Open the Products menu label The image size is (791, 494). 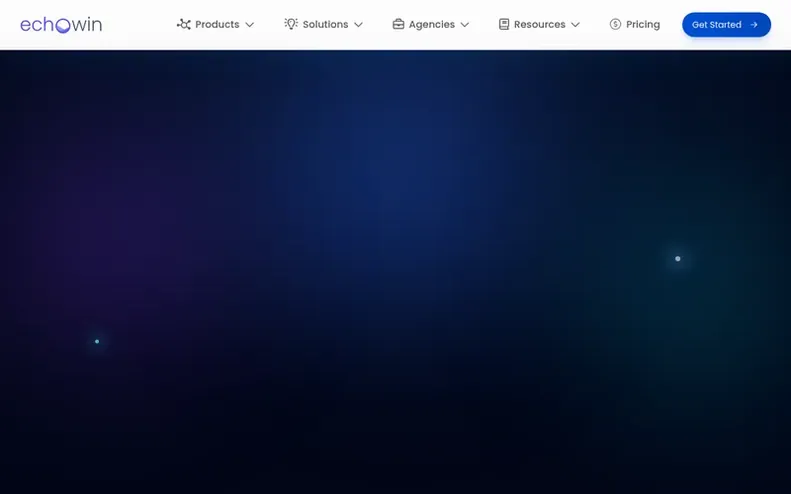click(217, 24)
